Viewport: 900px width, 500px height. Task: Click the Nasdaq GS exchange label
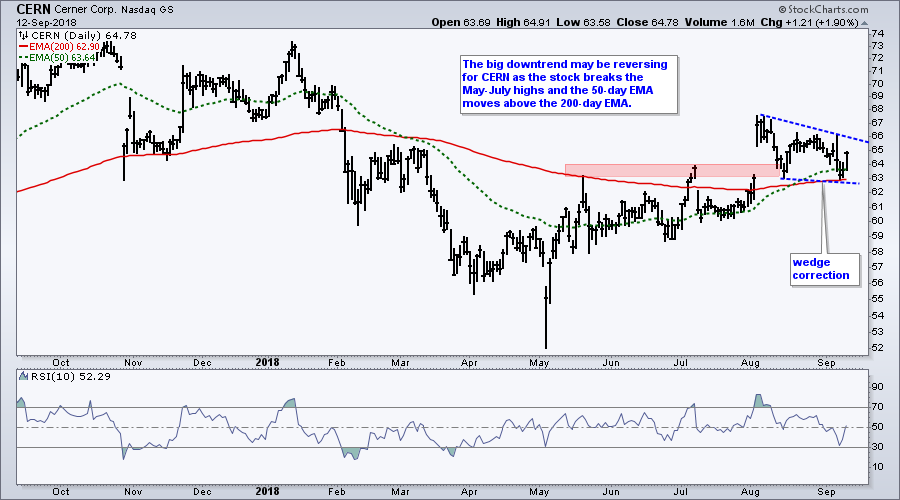[x=147, y=10]
